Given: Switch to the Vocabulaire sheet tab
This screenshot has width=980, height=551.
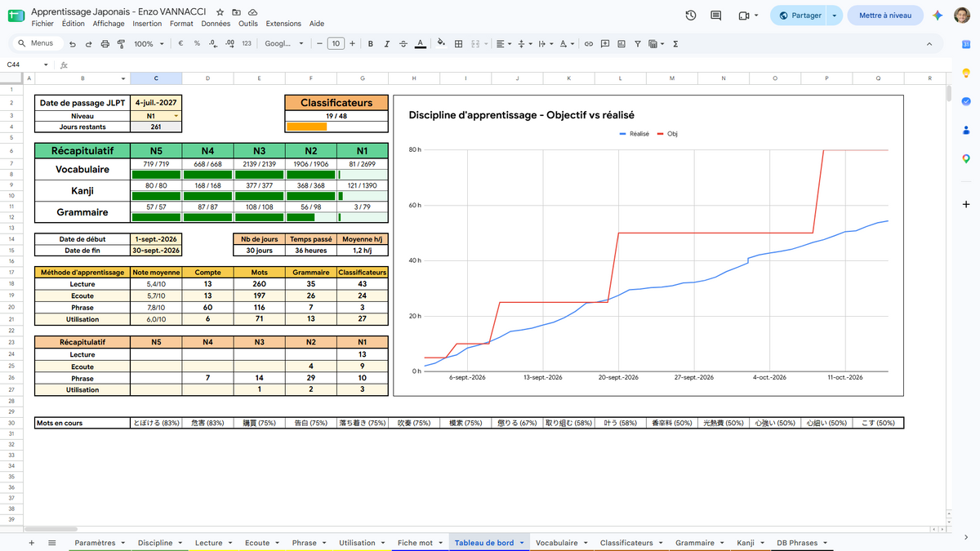Looking at the screenshot, I should click(x=557, y=543).
